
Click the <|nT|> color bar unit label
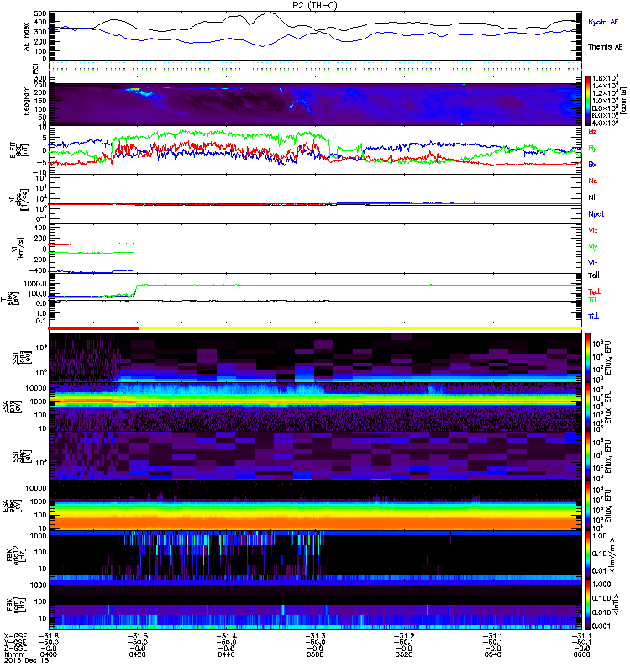coord(618,604)
